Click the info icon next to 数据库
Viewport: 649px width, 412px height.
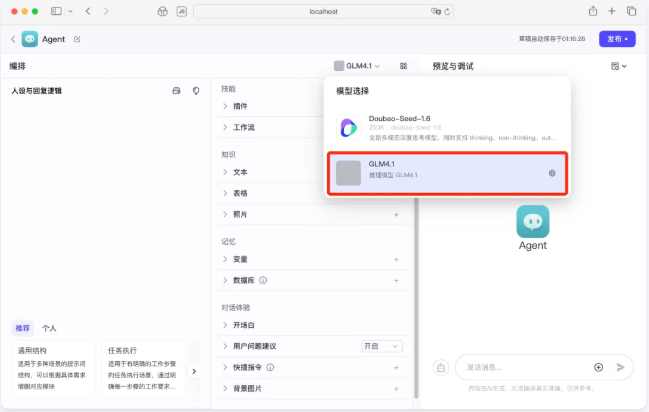coord(263,280)
